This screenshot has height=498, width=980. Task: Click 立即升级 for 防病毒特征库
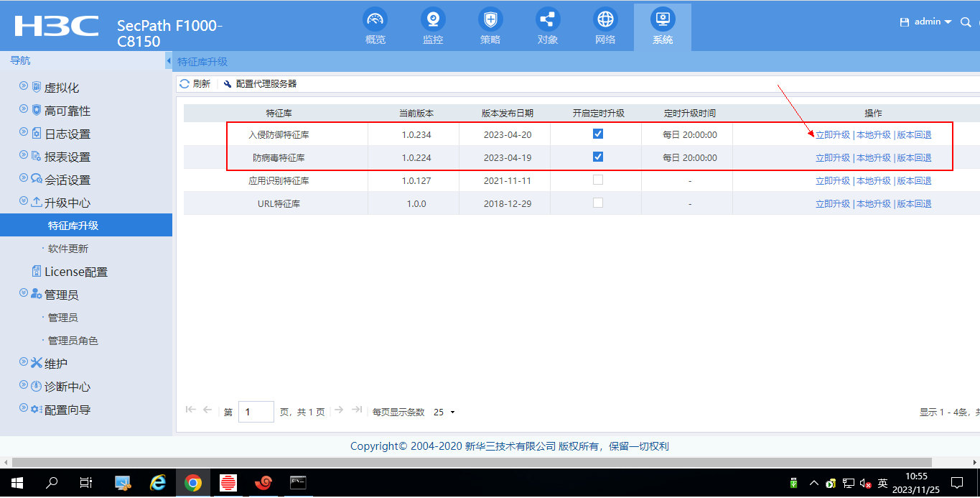click(833, 157)
